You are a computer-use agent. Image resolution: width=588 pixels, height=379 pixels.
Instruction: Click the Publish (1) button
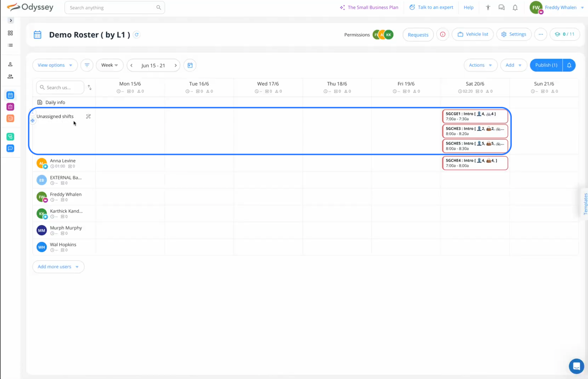546,65
